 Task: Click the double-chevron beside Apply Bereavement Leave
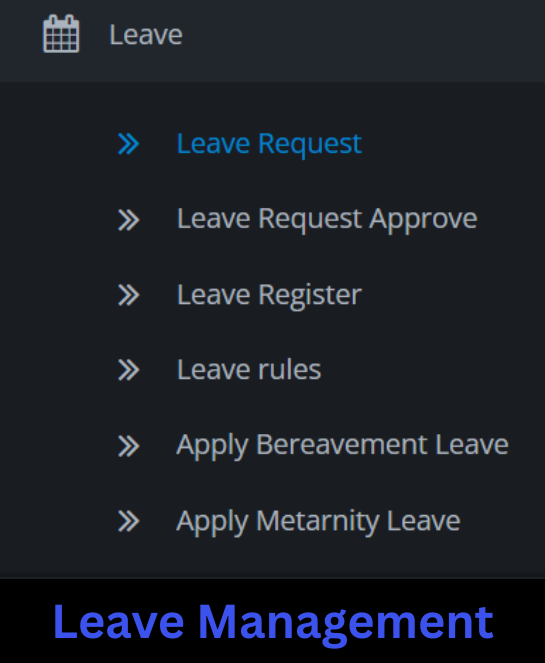coord(129,446)
